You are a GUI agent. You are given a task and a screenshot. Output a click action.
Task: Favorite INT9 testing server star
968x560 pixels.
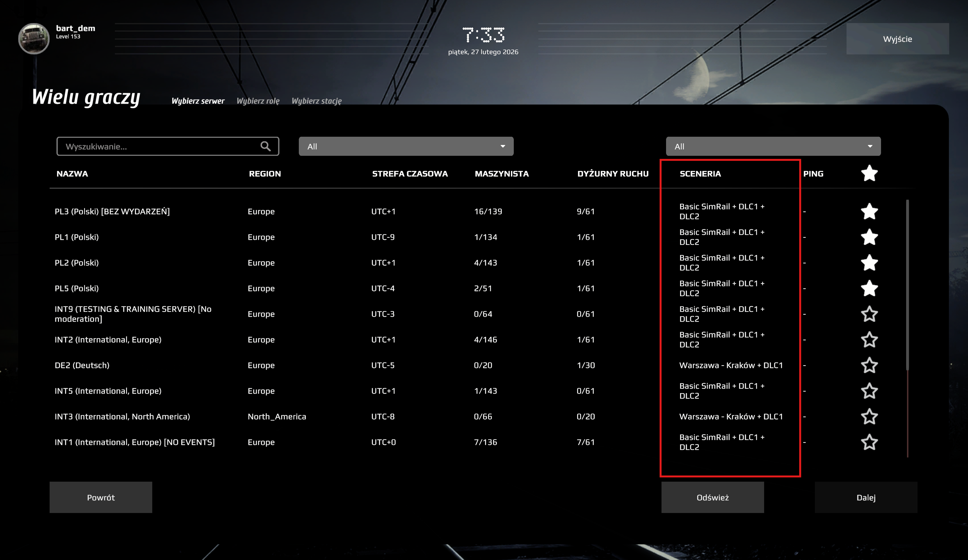[x=869, y=314]
